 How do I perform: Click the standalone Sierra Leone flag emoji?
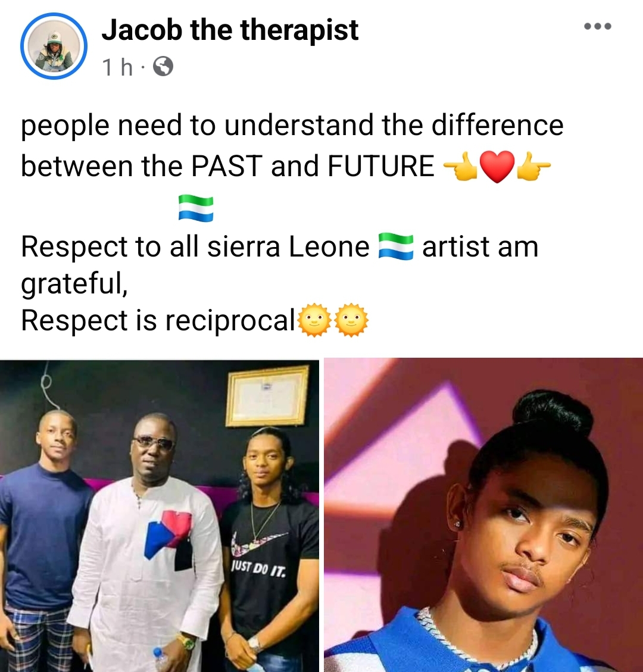click(196, 208)
